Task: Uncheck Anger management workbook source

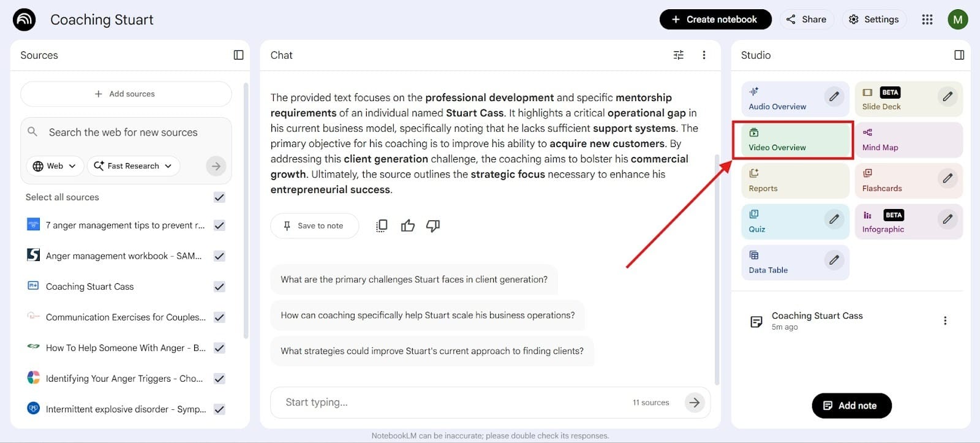Action: (x=219, y=256)
